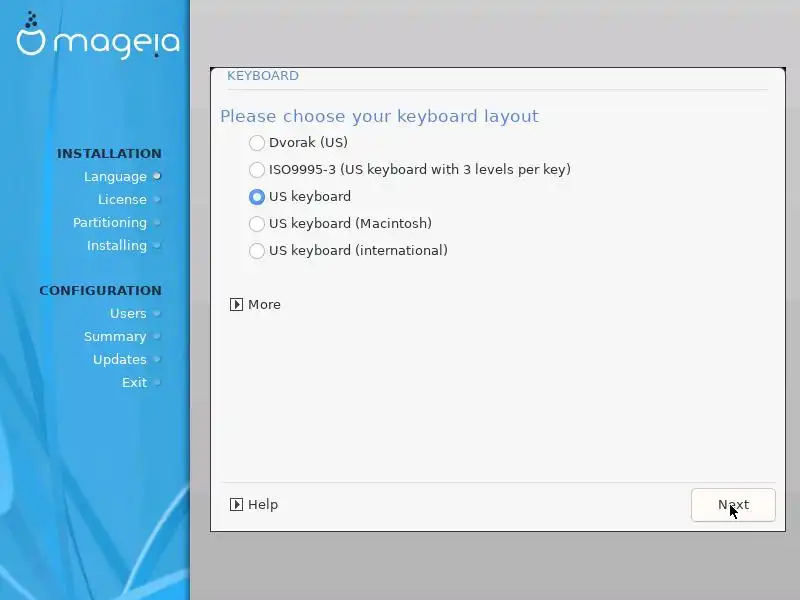Select the plain US keyboard option
Screen dimensions: 800x600
point(257,196)
